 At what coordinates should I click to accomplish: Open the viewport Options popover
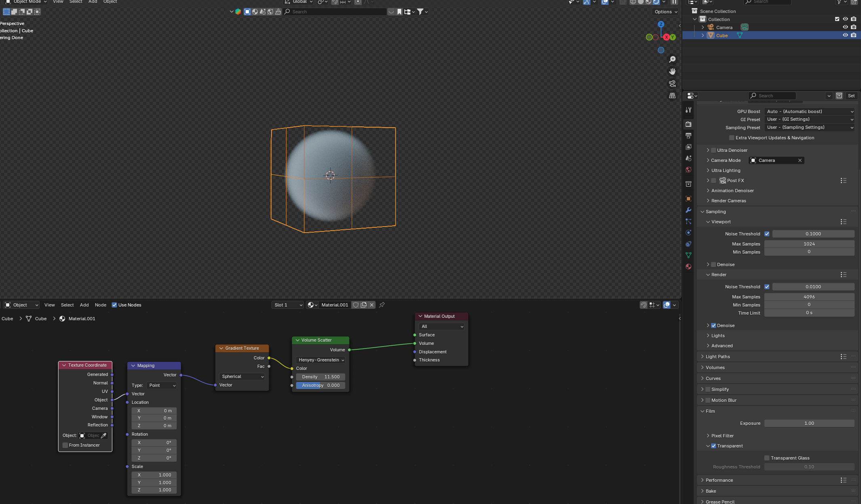click(666, 12)
